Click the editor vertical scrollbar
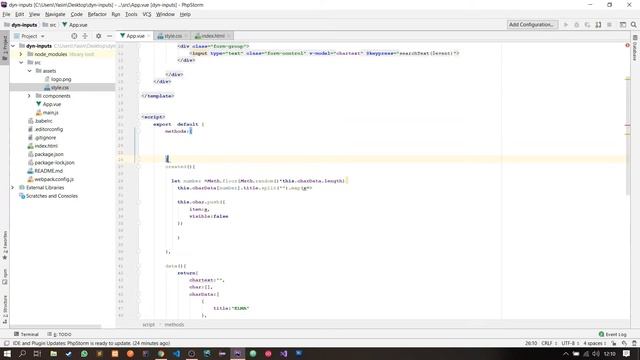The height and width of the screenshot is (360, 640). pos(628,118)
